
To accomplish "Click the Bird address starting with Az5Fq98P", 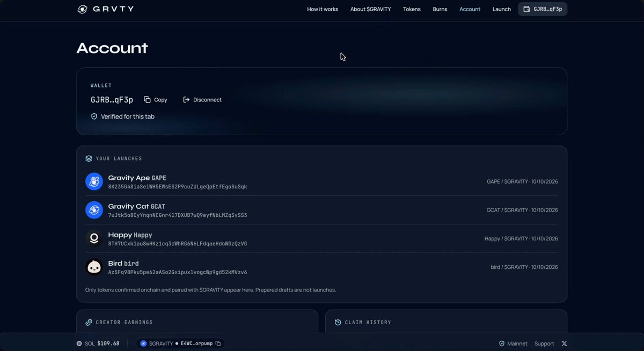I will tap(178, 272).
